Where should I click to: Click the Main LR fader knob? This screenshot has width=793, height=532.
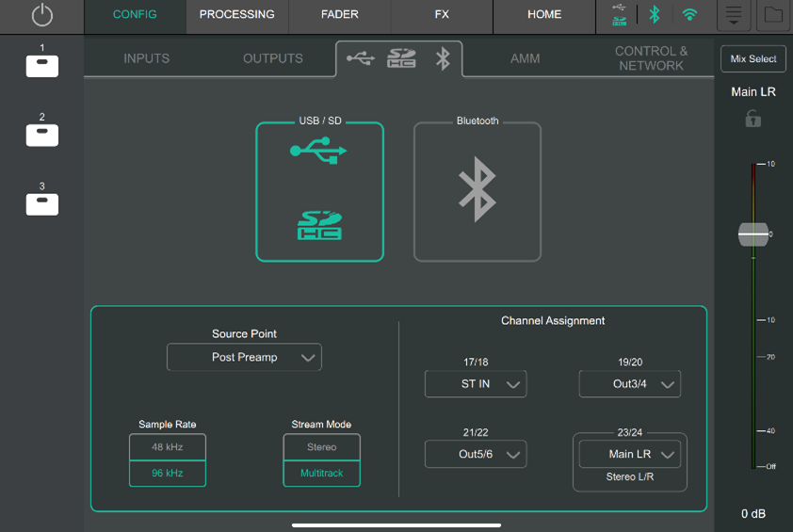click(x=753, y=234)
